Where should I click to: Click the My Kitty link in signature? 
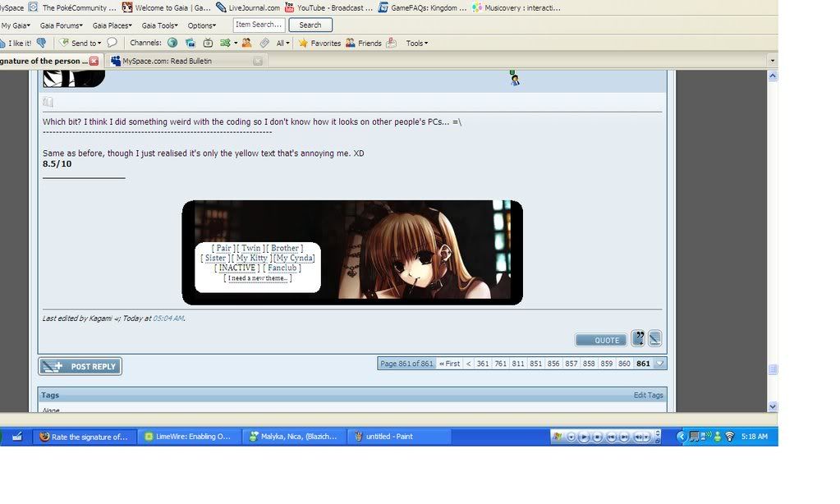[252, 259]
